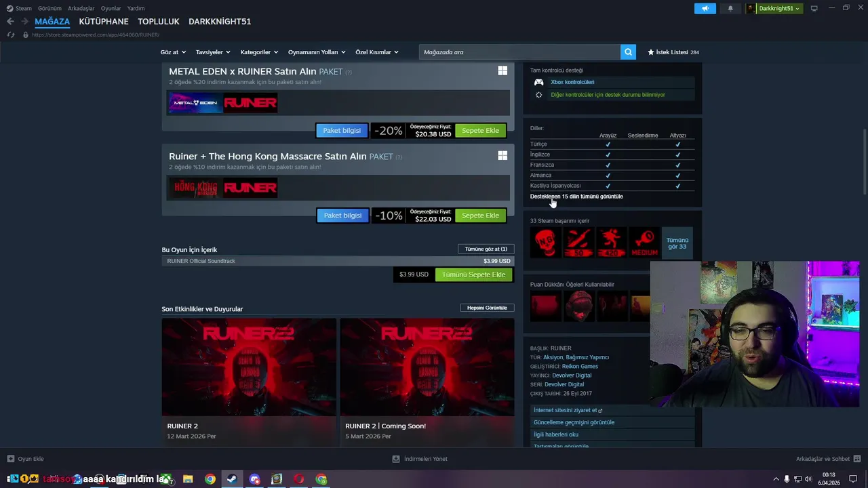Click RUINER Official Soundtrack row
This screenshot has width=868, height=488.
pyautogui.click(x=338, y=261)
